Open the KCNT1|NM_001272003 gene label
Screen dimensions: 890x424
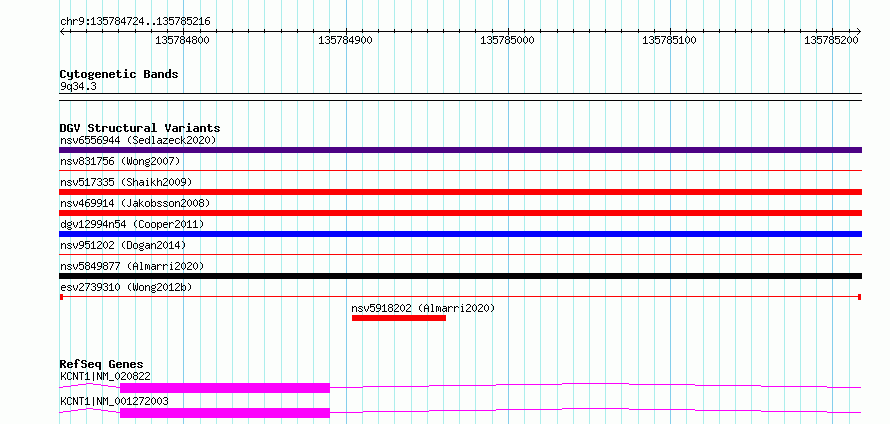tap(114, 401)
